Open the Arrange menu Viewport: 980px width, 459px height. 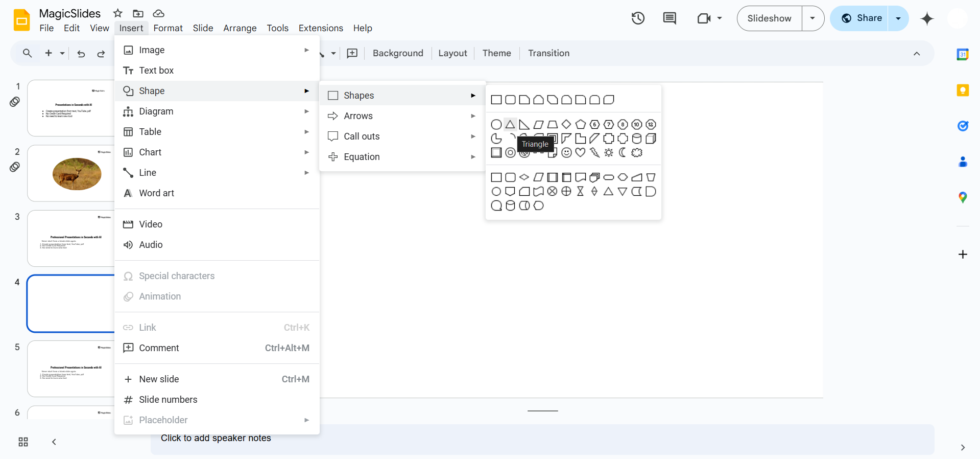click(x=240, y=28)
